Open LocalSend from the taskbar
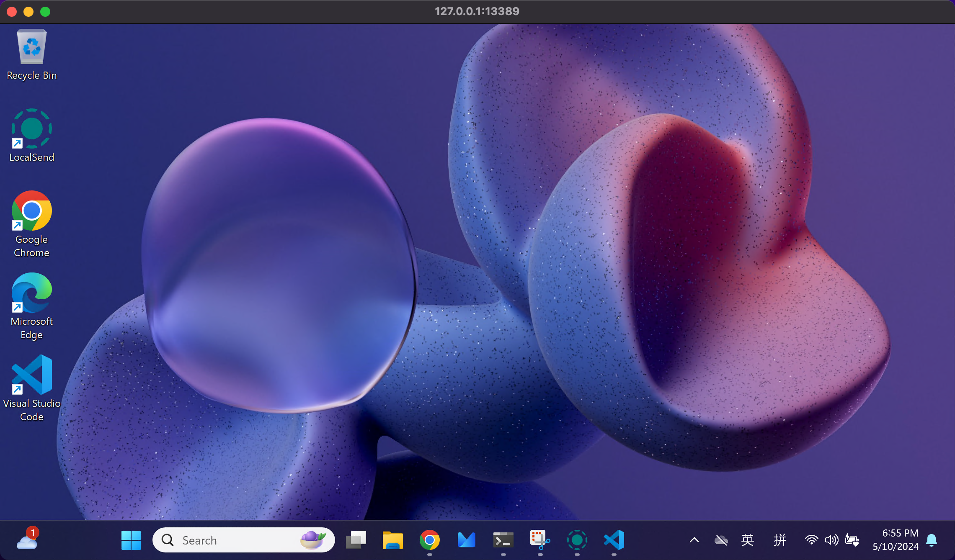 point(577,540)
